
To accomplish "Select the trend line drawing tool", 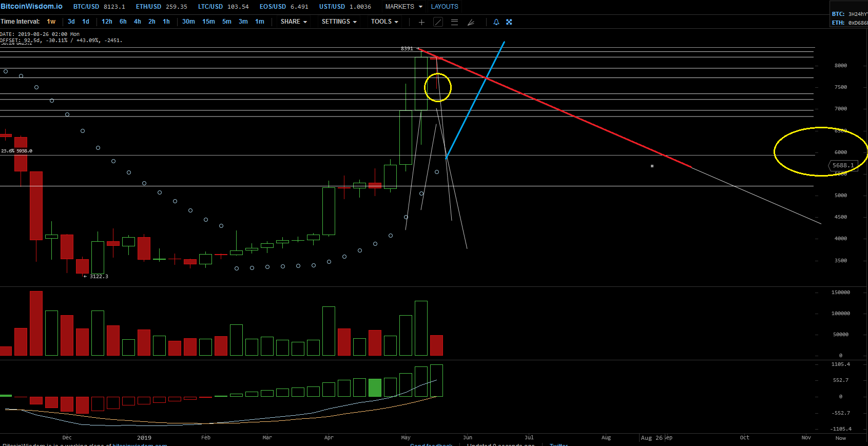I will (x=438, y=22).
